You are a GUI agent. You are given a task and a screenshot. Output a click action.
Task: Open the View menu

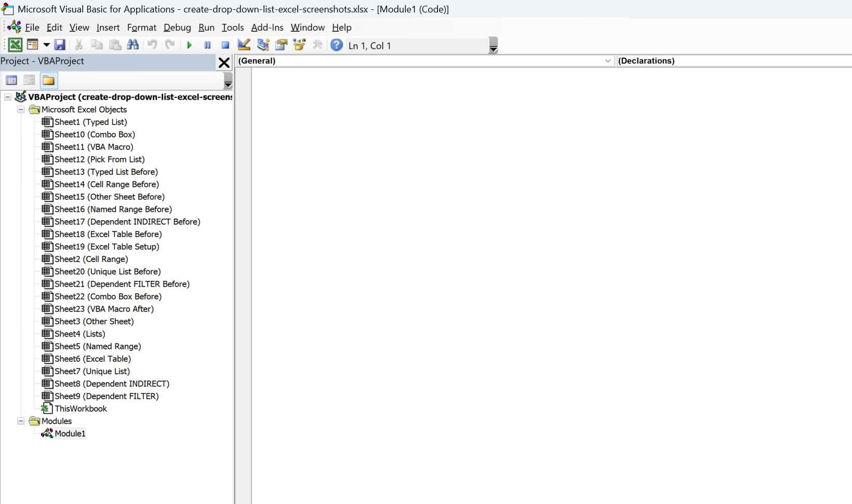pyautogui.click(x=79, y=28)
